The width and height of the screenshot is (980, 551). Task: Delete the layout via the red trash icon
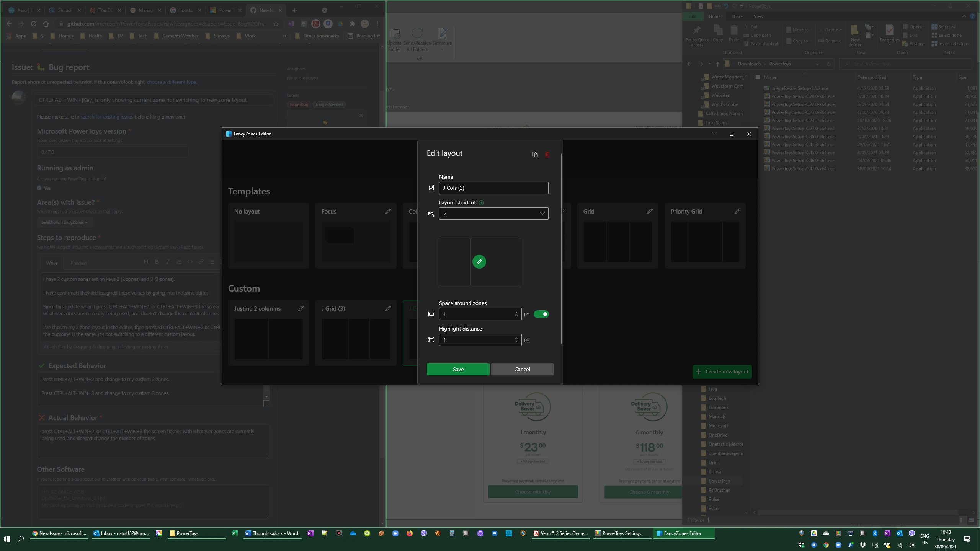[x=547, y=155]
